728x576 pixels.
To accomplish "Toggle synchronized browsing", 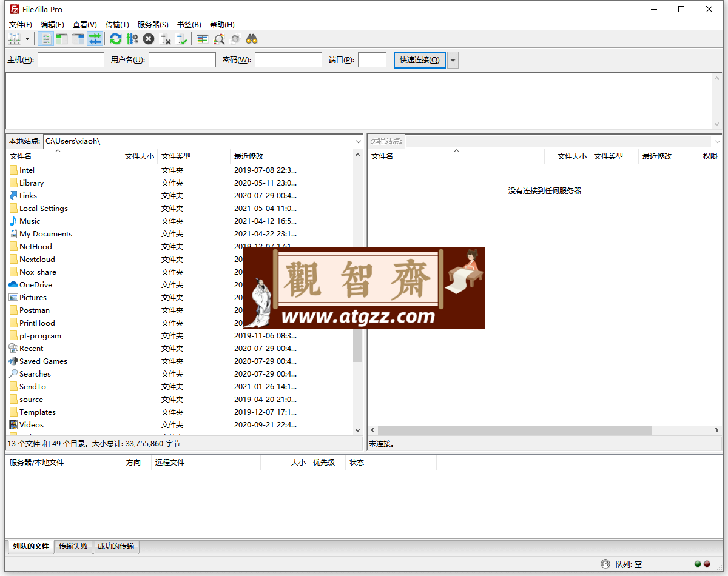I will [x=235, y=39].
